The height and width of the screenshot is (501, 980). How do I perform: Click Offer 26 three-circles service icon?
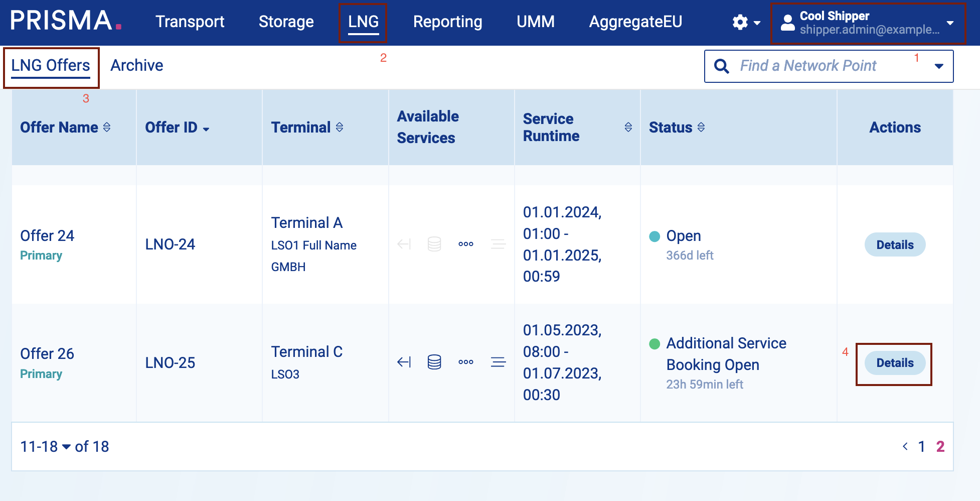pyautogui.click(x=466, y=362)
